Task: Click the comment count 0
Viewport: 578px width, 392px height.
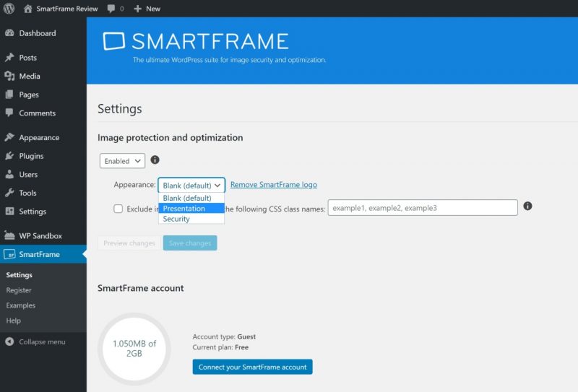Action: pyautogui.click(x=121, y=9)
